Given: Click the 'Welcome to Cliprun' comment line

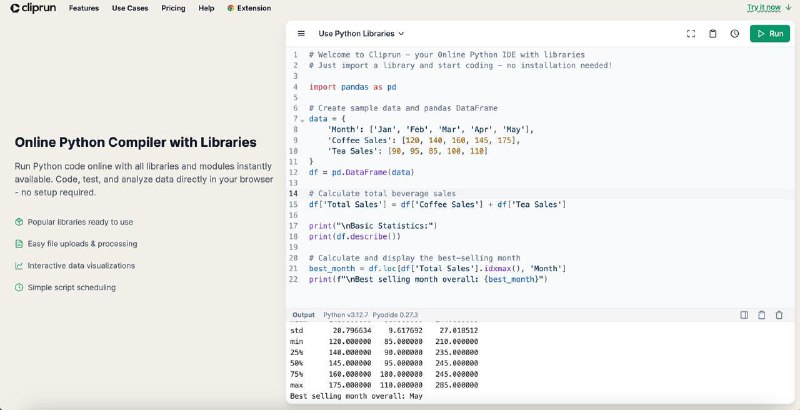Looking at the screenshot, I should tap(447, 55).
